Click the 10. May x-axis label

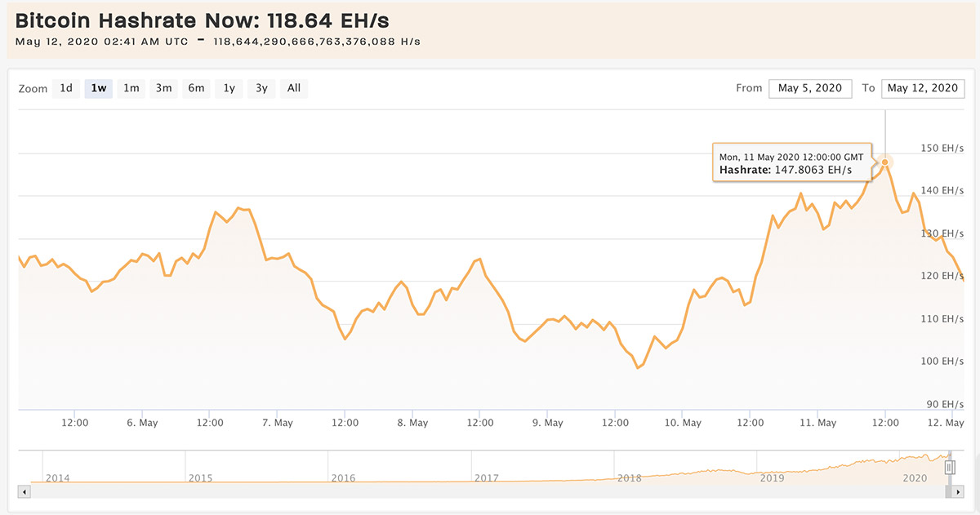(x=683, y=423)
